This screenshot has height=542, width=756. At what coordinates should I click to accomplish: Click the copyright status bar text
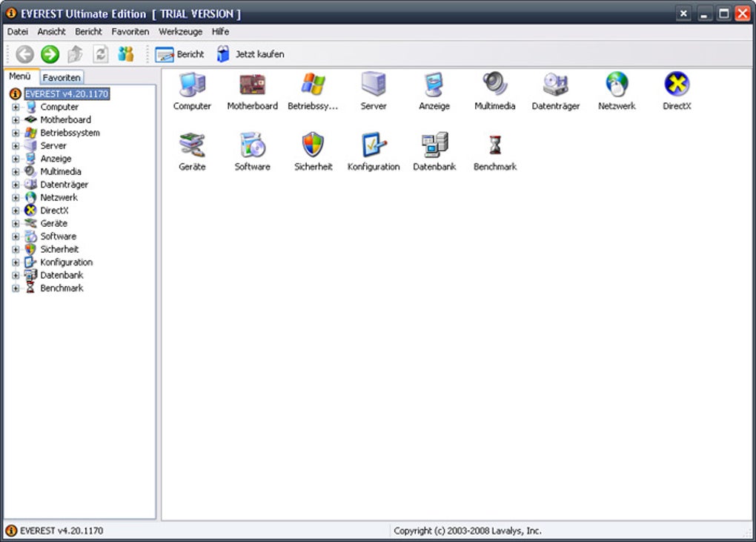[x=468, y=531]
